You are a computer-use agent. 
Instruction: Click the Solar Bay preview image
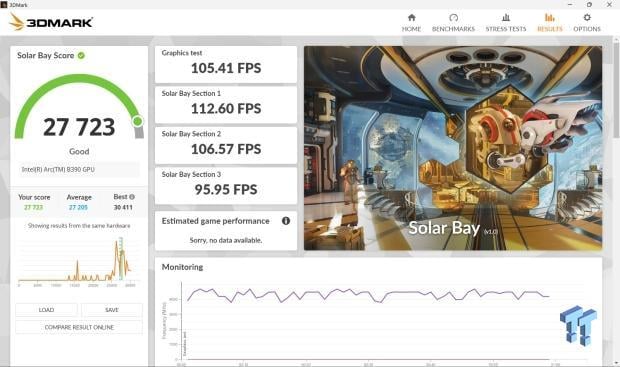453,148
